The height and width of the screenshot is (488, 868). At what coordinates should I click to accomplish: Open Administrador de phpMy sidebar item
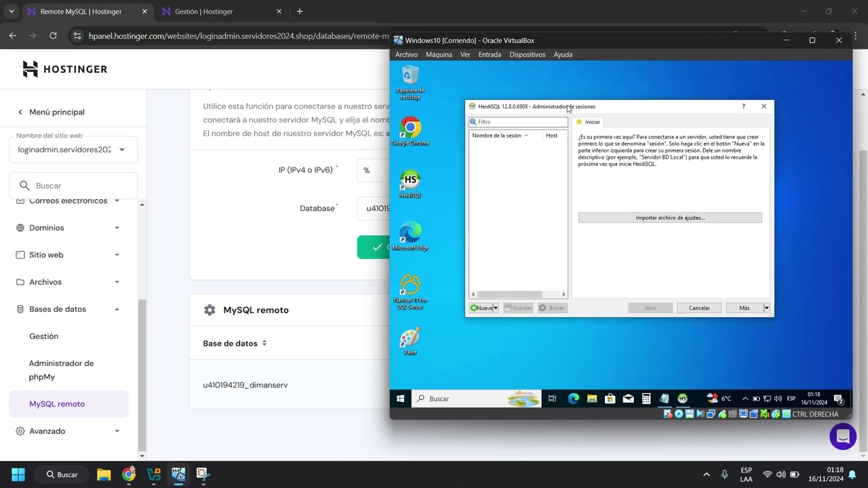61,370
